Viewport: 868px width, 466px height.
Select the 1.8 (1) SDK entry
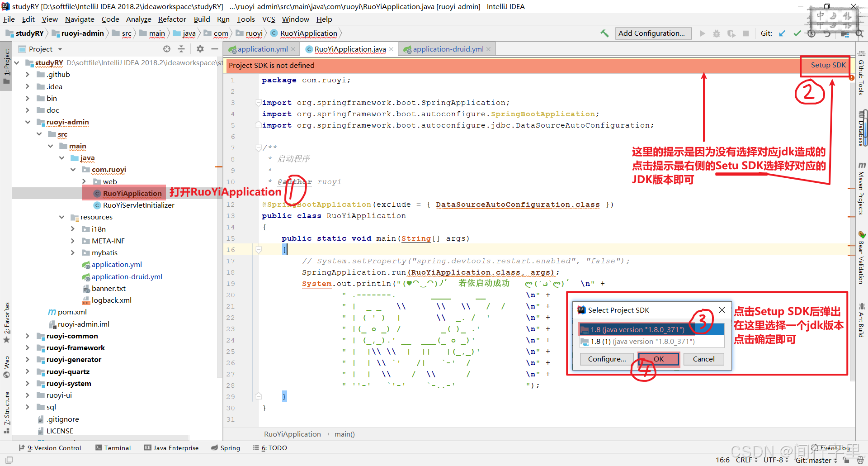(x=652, y=342)
